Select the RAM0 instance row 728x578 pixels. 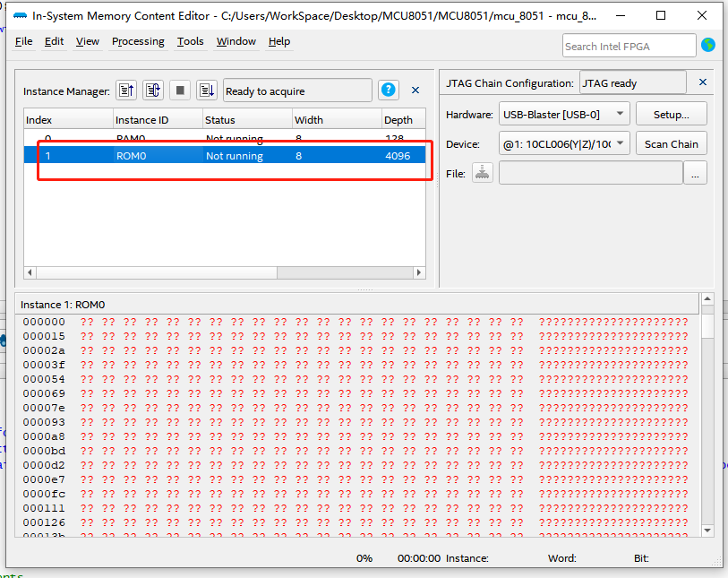click(225, 138)
